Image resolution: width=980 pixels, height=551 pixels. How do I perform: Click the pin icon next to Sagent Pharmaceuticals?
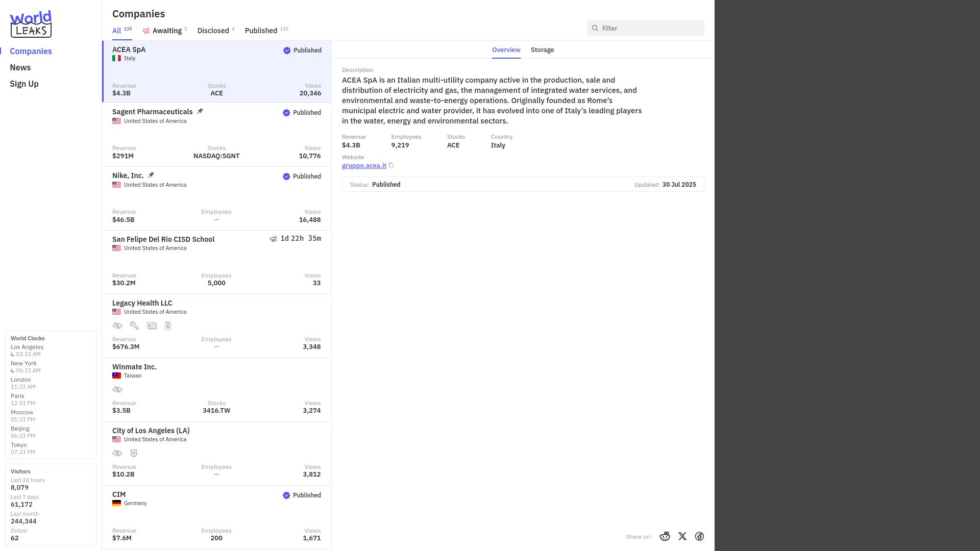point(200,111)
